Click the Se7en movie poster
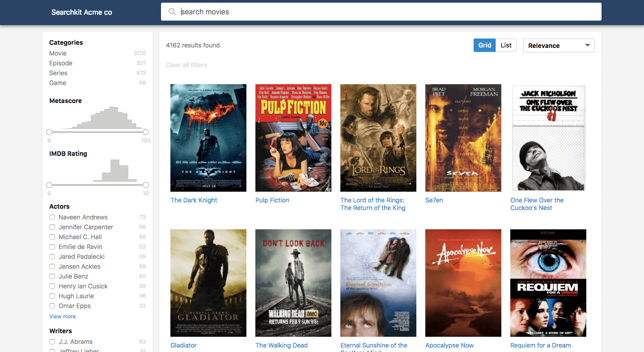Viewport: 644px width, 352px height. (x=463, y=137)
